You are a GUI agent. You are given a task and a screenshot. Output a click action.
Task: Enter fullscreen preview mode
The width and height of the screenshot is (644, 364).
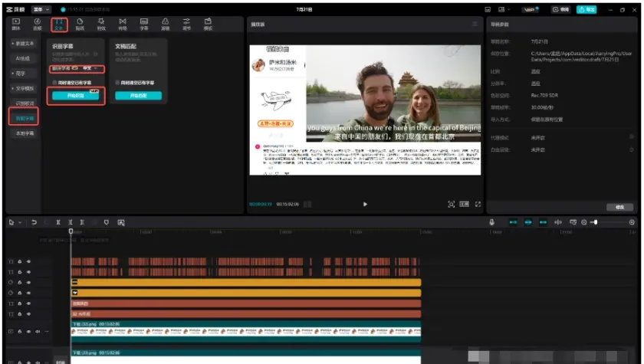coord(478,204)
